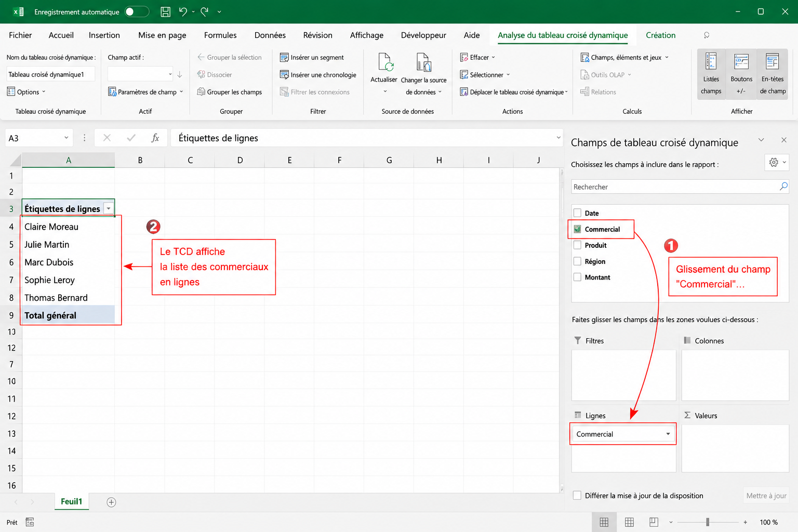Expand the Commercial field dropdown in Lignes
Screen dimensions: 798x532
pos(668,434)
